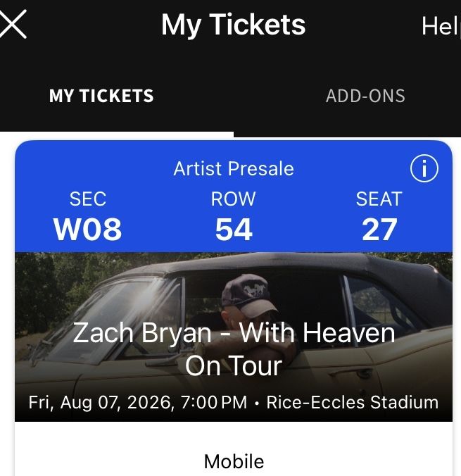The image size is (461, 476).
Task: Tap the Fri, Aug 07, 2026 date
Action: [100, 403]
